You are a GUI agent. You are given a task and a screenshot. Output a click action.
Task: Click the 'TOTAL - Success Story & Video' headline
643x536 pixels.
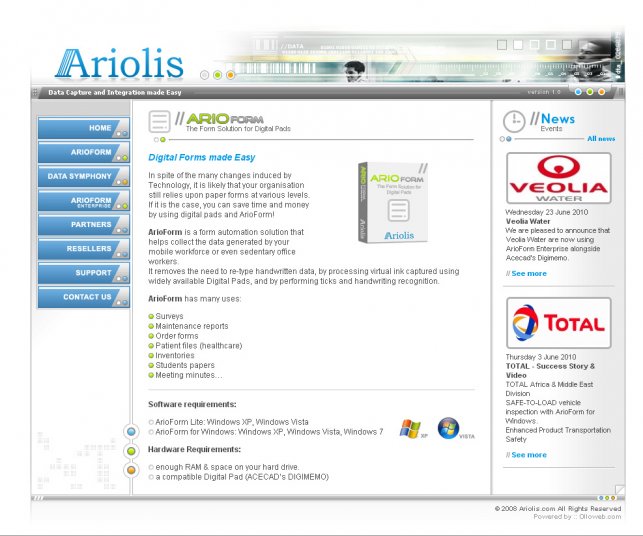point(550,371)
